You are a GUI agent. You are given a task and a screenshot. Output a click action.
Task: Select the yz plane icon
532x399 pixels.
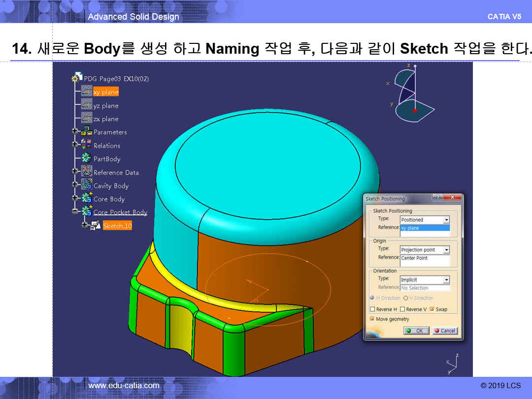coord(87,105)
